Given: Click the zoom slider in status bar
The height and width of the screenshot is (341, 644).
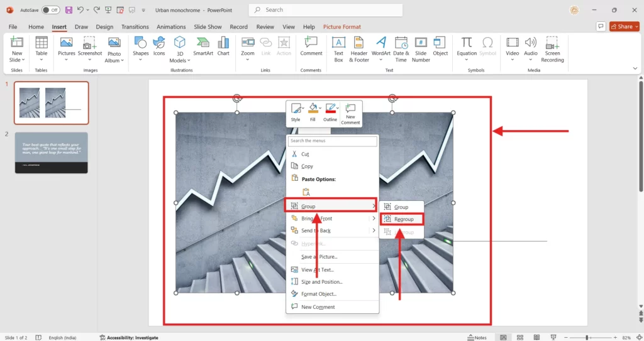Looking at the screenshot, I should pyautogui.click(x=586, y=337).
